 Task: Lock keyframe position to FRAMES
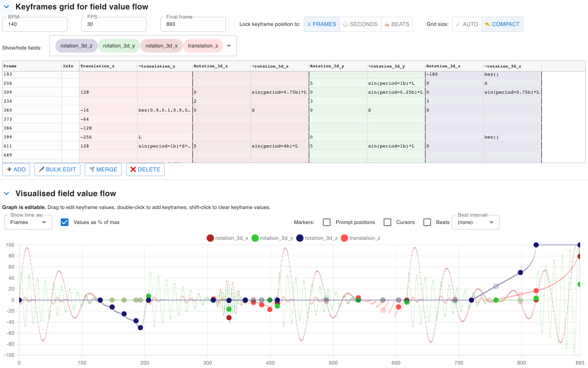[322, 24]
